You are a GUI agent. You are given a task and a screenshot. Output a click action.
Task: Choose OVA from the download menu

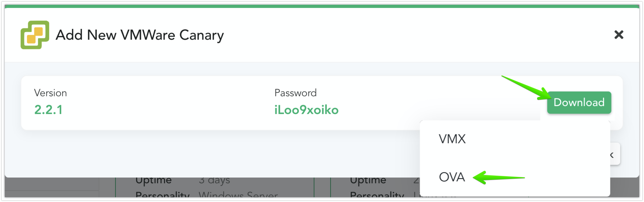[452, 177]
